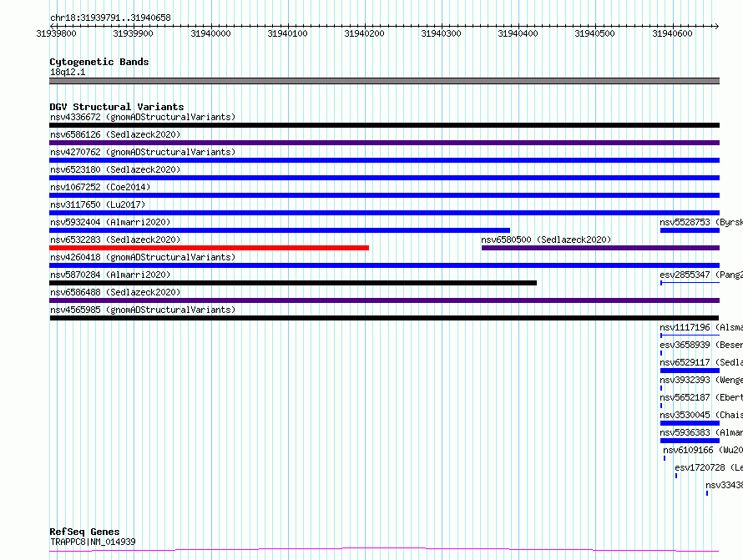Screen dimensions: 743x560
Task: Open the nsv6532283 Sedlazeck2020 label
Action: tap(115, 240)
